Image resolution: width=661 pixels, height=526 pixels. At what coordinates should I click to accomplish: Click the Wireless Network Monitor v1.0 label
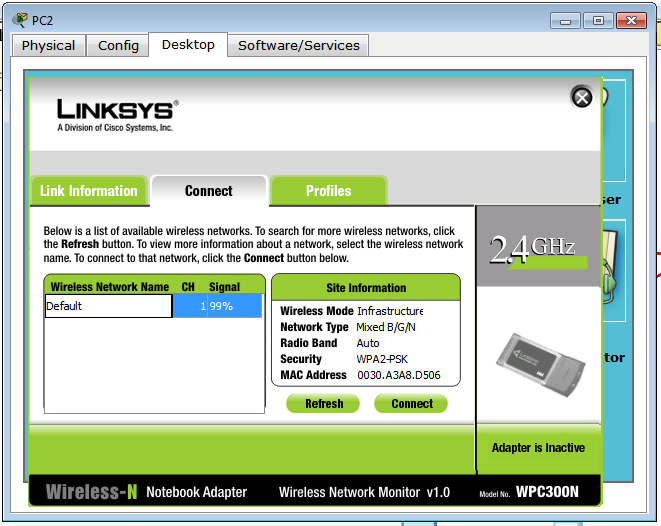[364, 492]
